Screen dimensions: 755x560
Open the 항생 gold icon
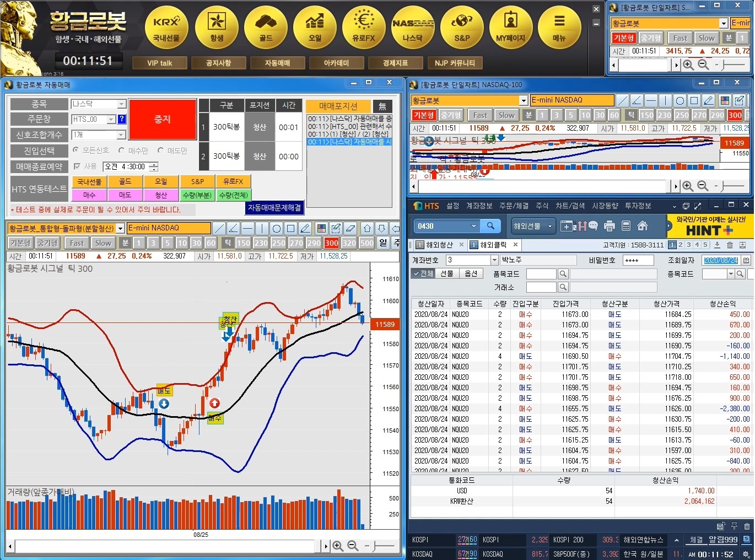click(x=217, y=26)
